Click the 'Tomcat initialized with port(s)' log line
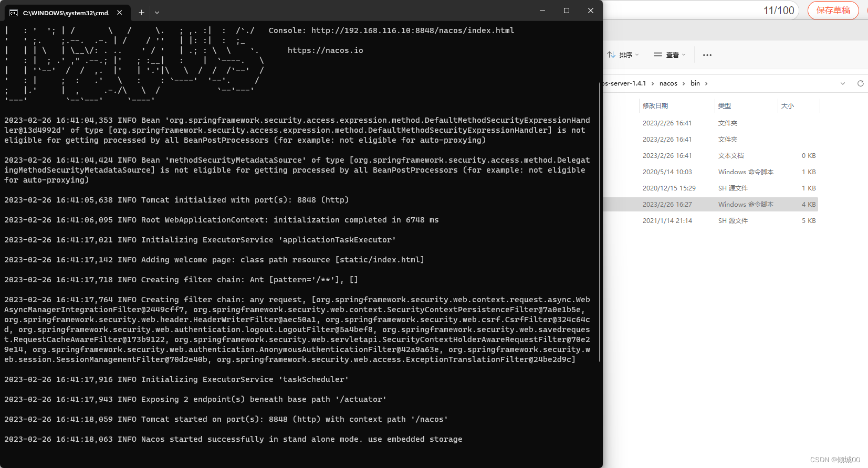 176,200
